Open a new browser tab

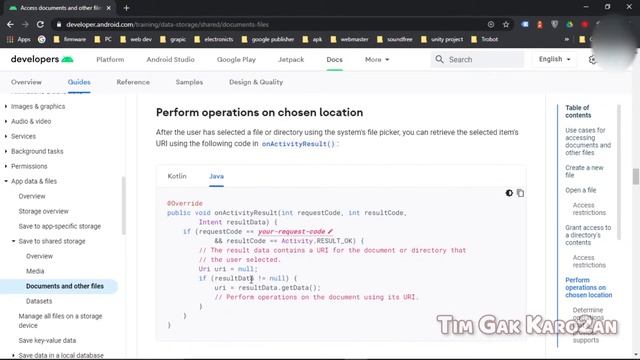point(127,8)
